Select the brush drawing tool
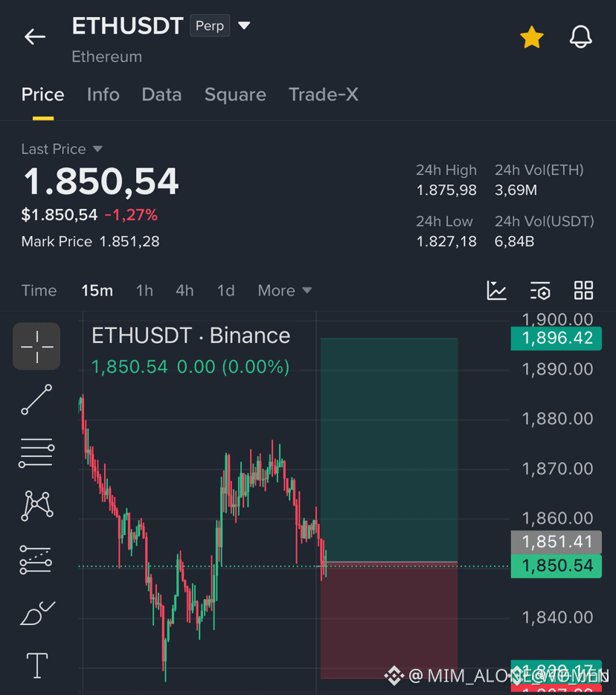The height and width of the screenshot is (695, 616). tap(38, 613)
